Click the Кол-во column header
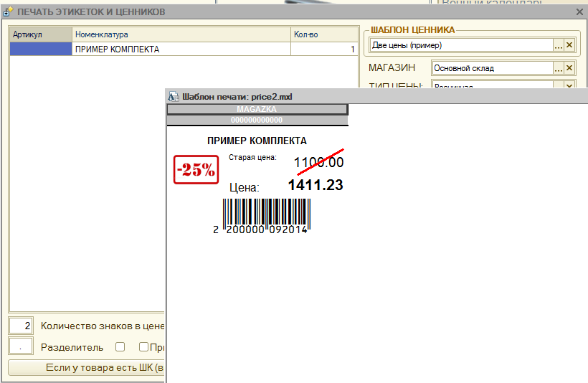This screenshot has height=383, width=588. [324, 34]
